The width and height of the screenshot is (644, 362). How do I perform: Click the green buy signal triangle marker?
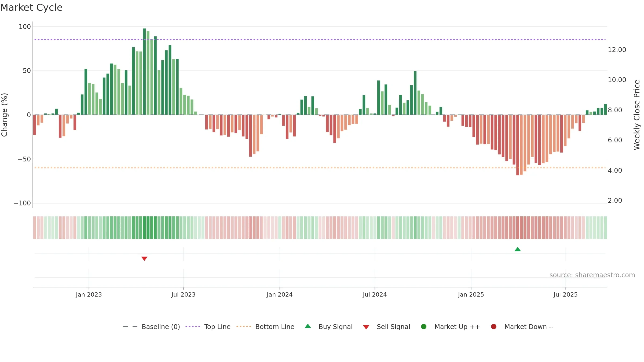pyautogui.click(x=518, y=249)
